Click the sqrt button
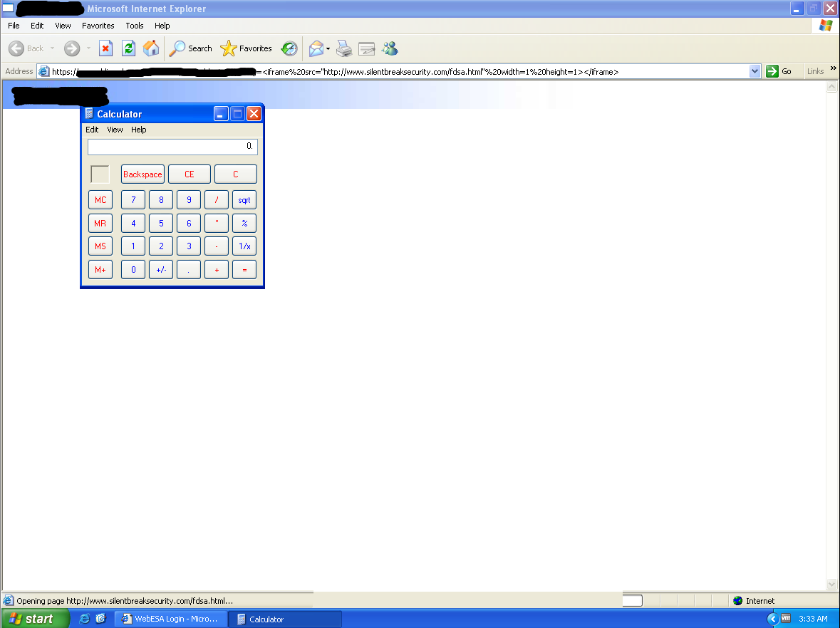The height and width of the screenshot is (628, 840). 244,199
